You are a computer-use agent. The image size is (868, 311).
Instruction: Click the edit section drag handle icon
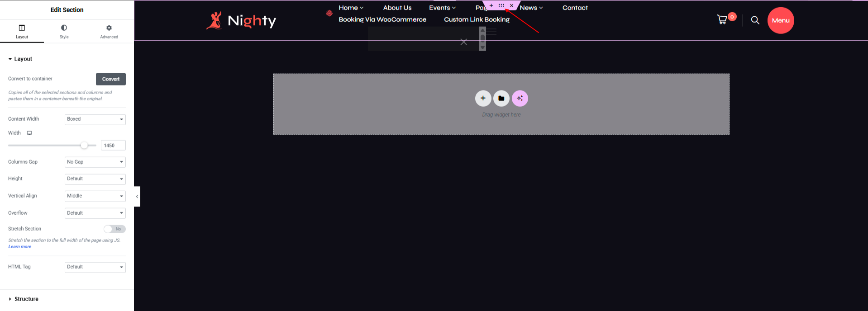[x=501, y=5]
